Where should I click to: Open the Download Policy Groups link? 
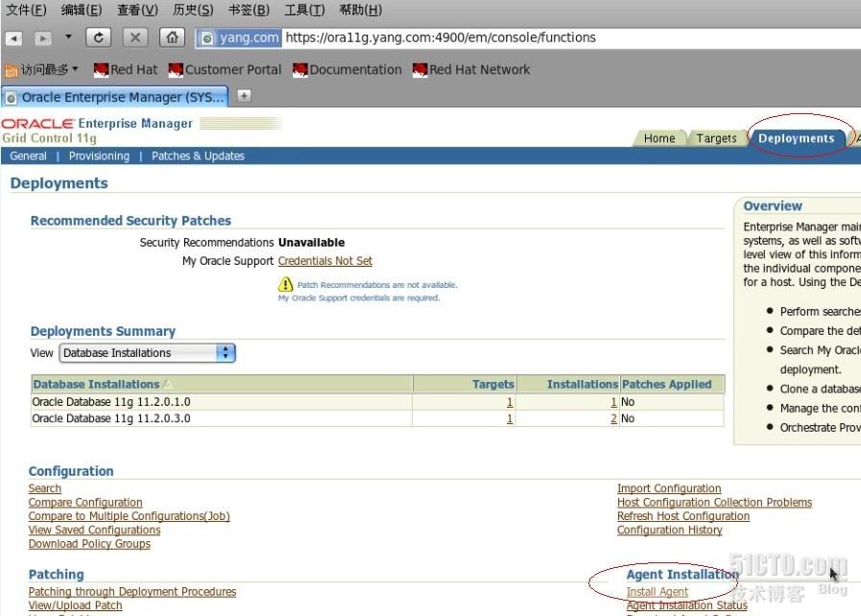click(89, 543)
